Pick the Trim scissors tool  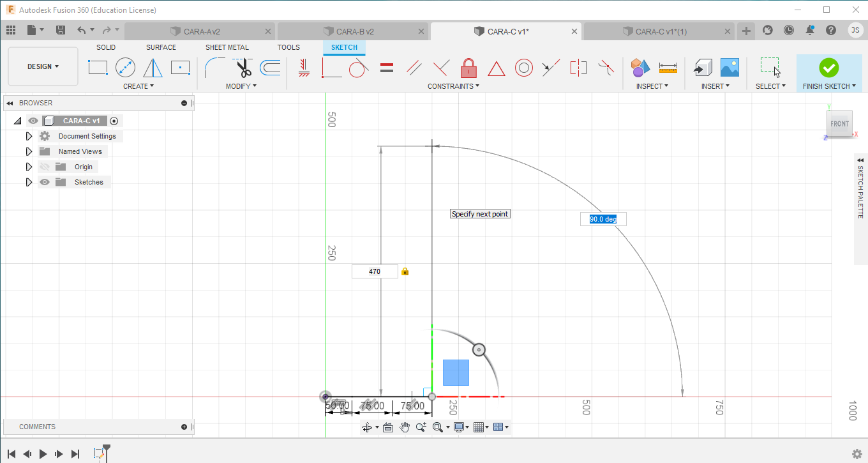243,67
